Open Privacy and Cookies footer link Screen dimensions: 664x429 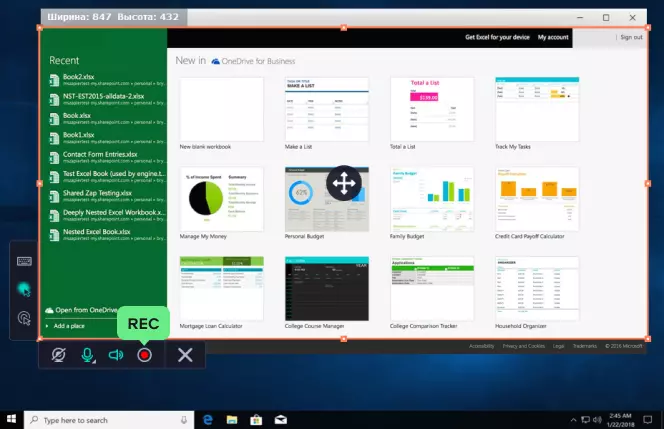point(523,346)
